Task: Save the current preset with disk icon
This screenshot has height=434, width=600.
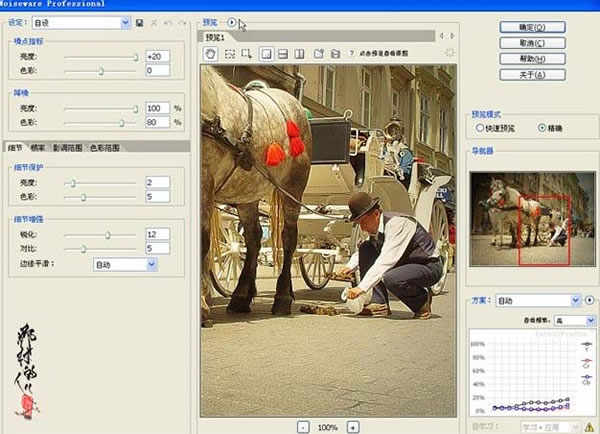Action: point(140,23)
